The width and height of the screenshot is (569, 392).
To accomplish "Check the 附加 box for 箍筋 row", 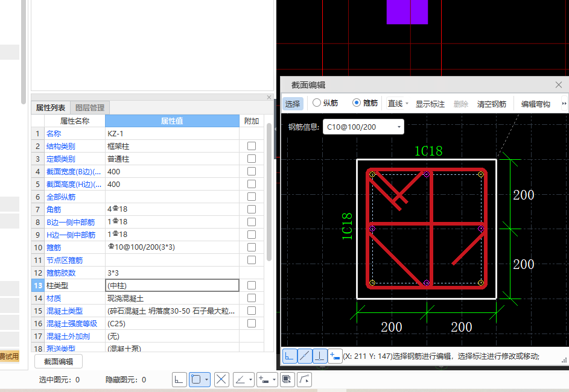I will (252, 247).
